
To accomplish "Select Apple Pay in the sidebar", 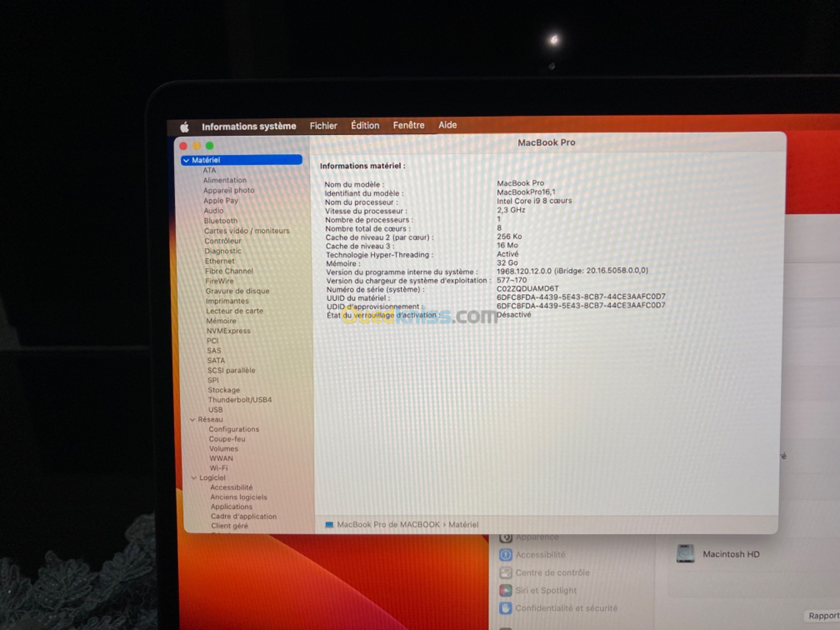I will 220,201.
